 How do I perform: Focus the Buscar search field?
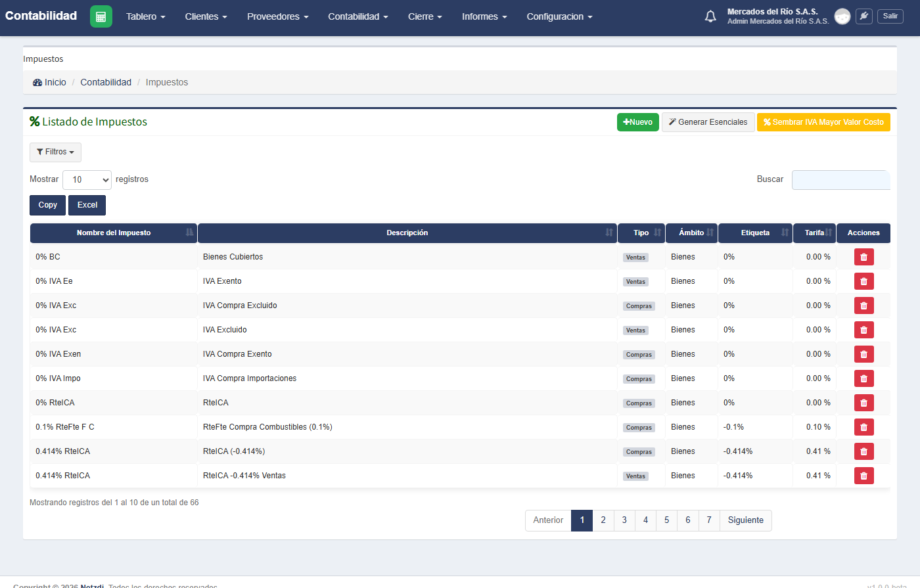[x=841, y=180]
